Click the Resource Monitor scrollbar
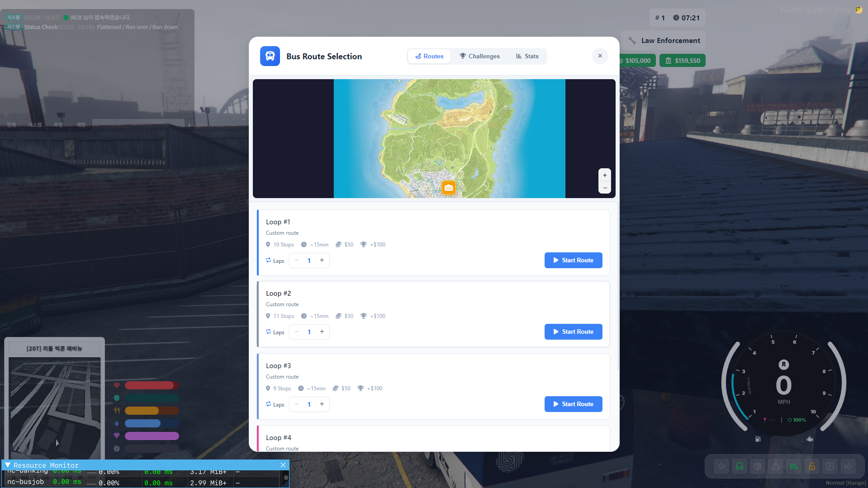The image size is (868, 488). tap(286, 478)
